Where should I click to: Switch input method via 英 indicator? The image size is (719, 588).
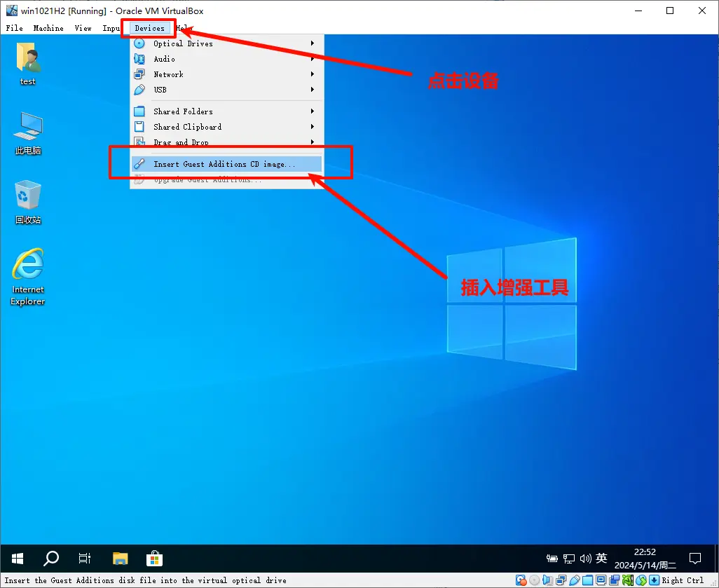(601, 558)
